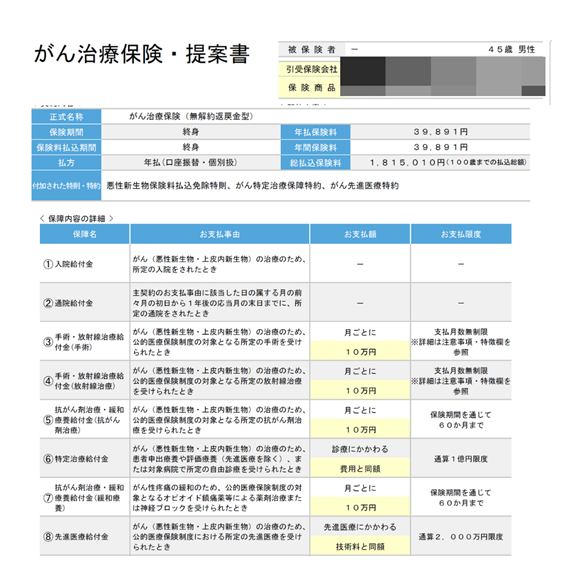
Task: Click the 総払込保険料 label cell
Action: click(315, 163)
